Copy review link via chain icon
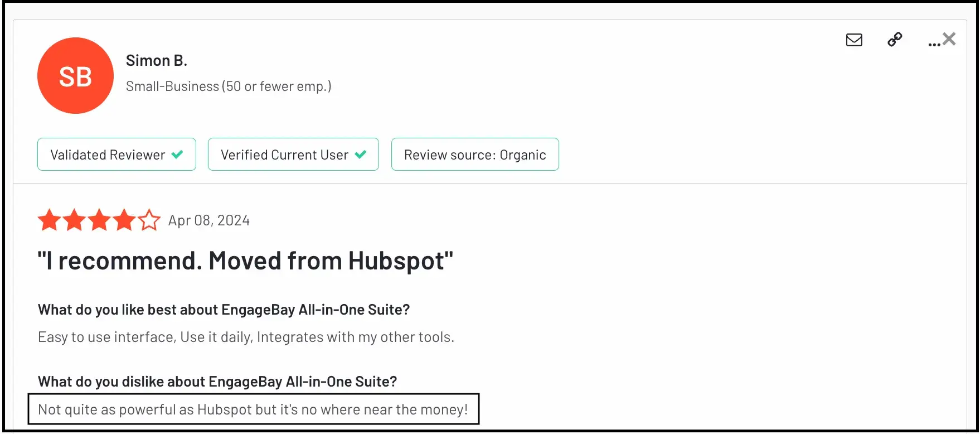The image size is (980, 434). tap(895, 40)
